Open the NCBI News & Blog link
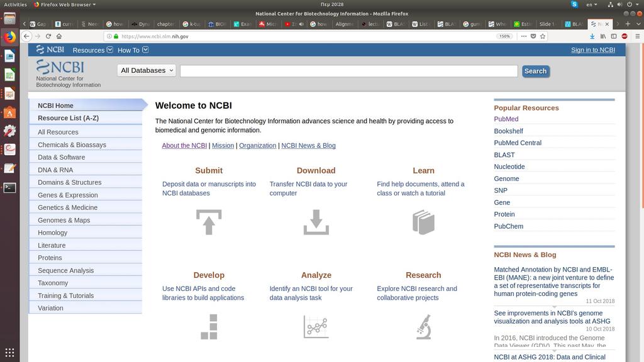 click(x=308, y=145)
